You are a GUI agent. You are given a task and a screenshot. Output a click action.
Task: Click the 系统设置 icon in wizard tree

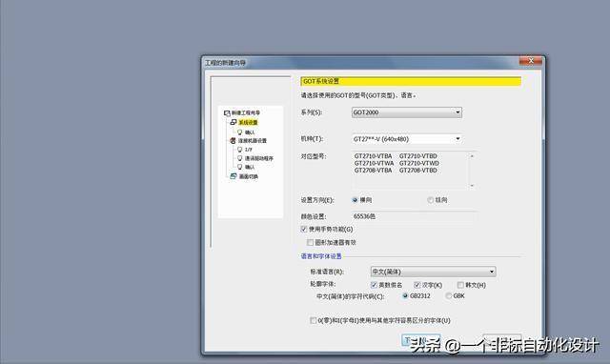[x=234, y=122]
